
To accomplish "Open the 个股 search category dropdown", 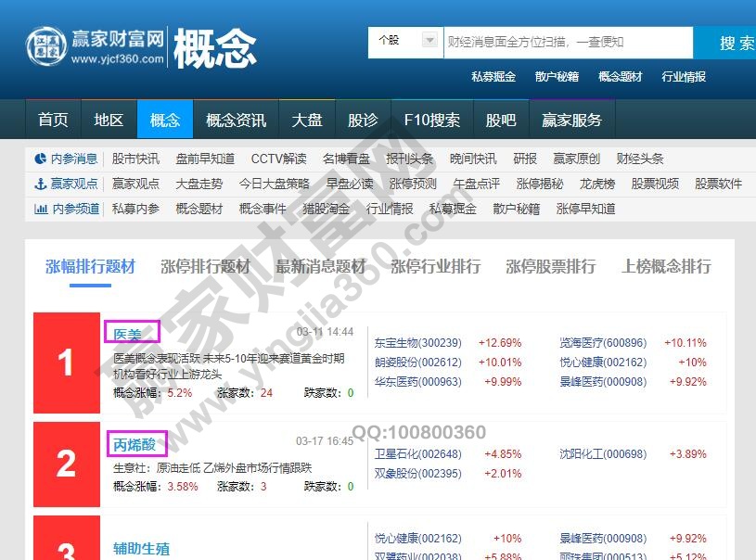I will [404, 42].
